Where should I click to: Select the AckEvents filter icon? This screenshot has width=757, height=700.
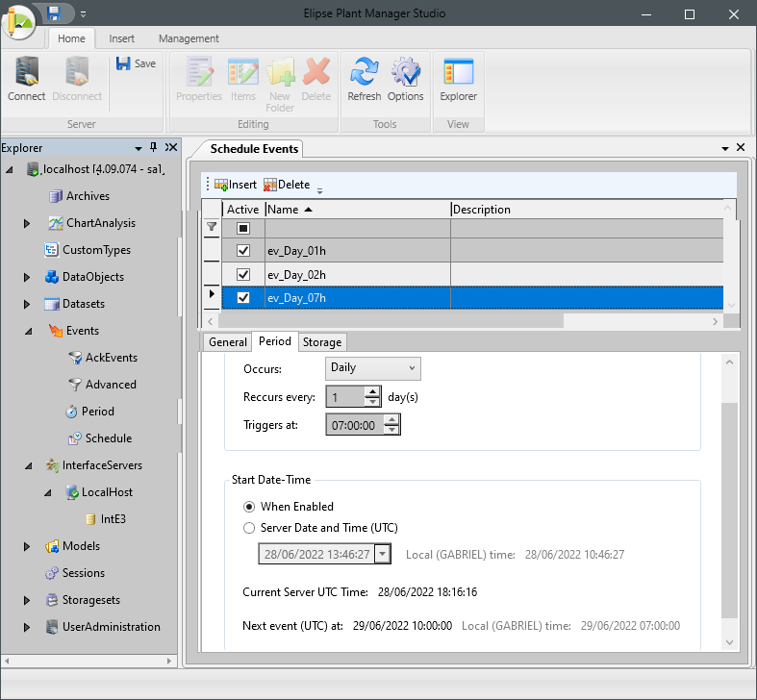point(75,358)
